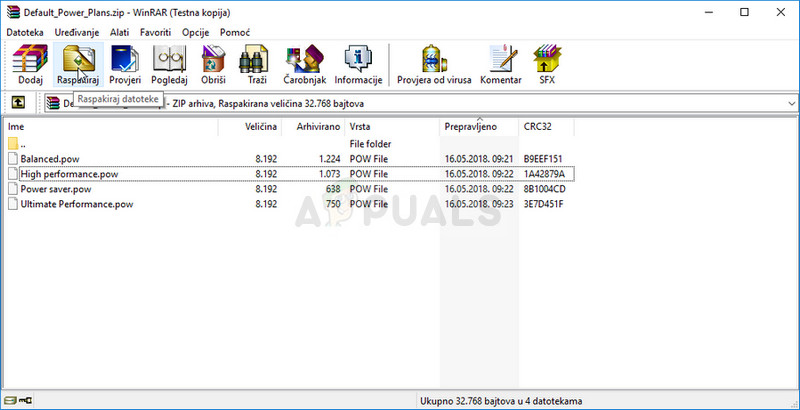This screenshot has height=410, width=800.
Task: Click the key icon in status bar
Action: (x=24, y=401)
